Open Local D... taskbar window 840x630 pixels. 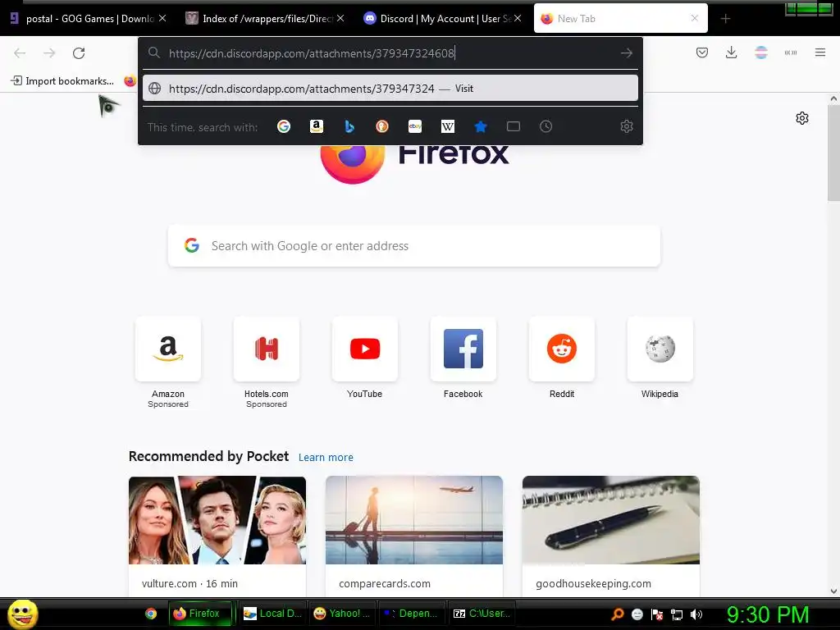point(272,614)
